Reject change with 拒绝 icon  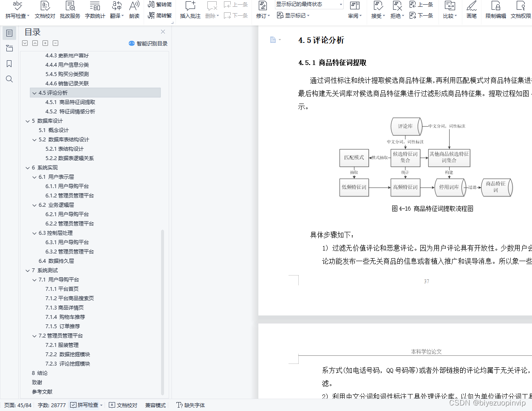(397, 6)
